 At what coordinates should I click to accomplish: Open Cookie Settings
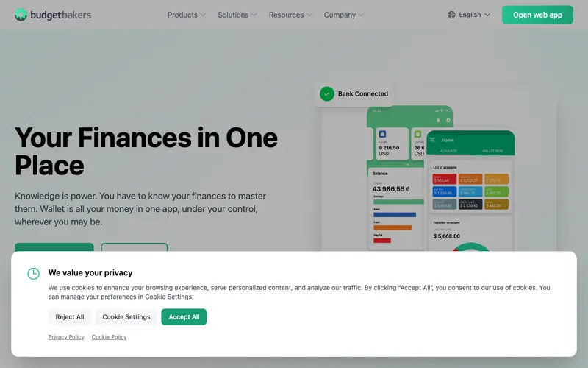(x=126, y=317)
